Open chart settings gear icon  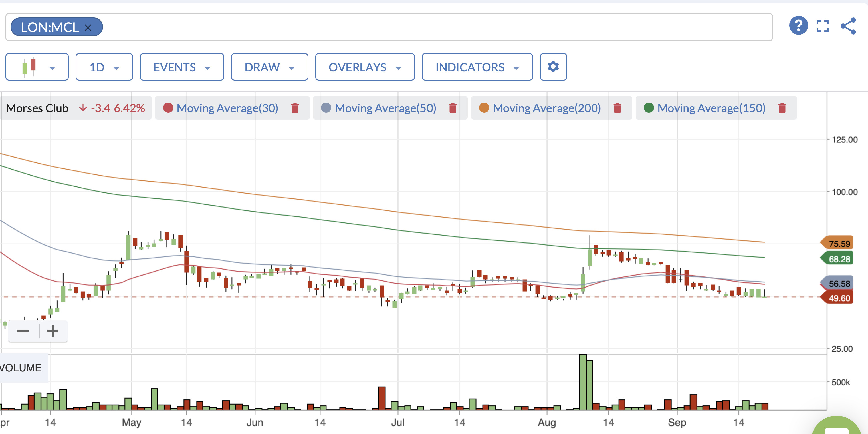click(x=553, y=67)
